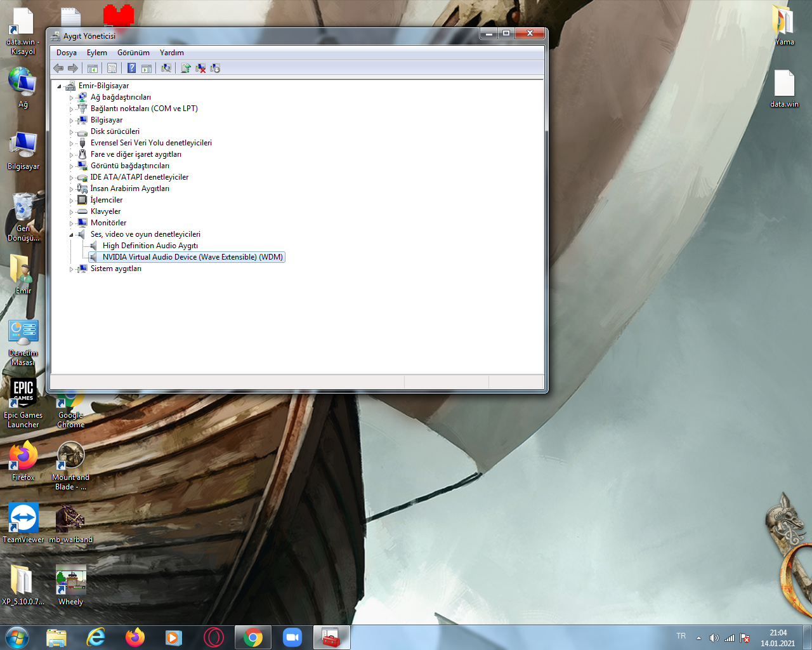This screenshot has width=812, height=650.
Task: Open Zoom from the taskbar
Action: tap(292, 637)
